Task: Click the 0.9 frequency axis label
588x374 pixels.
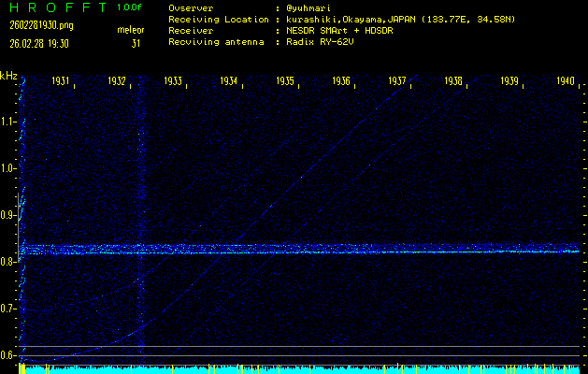Action: pyautogui.click(x=8, y=215)
